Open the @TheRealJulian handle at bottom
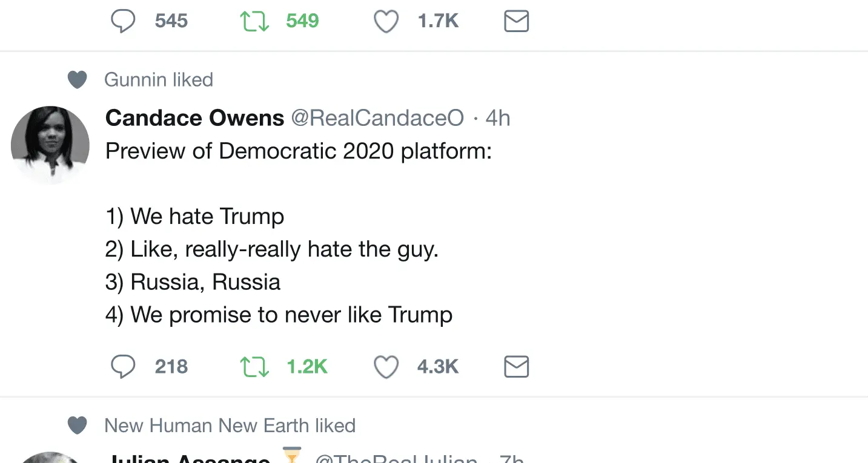Screen dimensions: 868x463 [x=396, y=459]
